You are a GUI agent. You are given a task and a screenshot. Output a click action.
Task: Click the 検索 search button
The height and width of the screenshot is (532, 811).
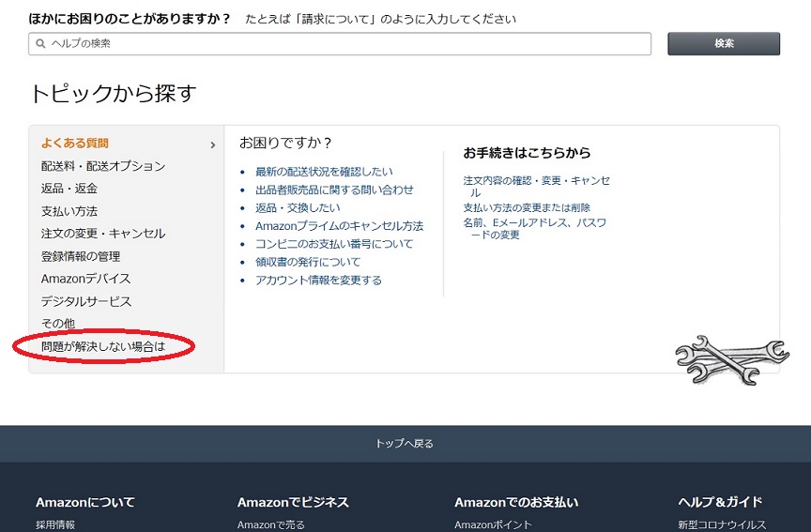[724, 44]
